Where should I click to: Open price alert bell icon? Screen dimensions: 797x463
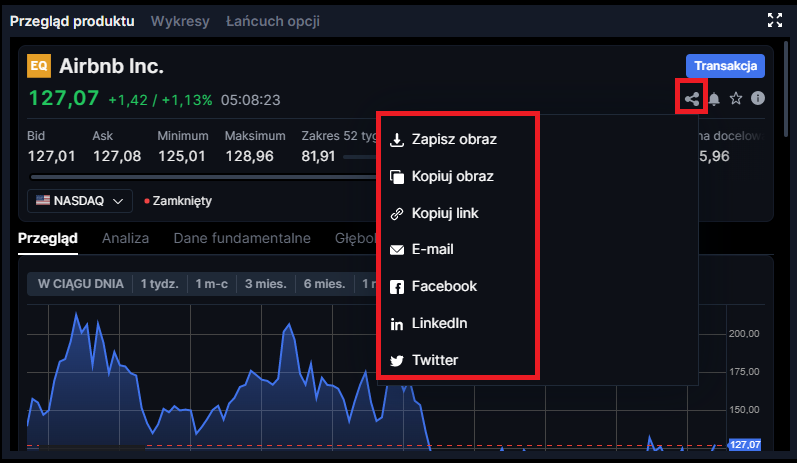[x=714, y=99]
